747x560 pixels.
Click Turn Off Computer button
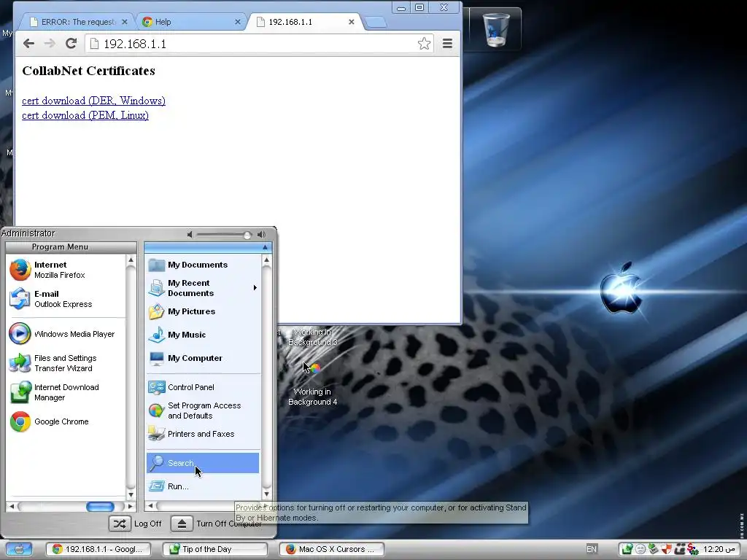[216, 524]
